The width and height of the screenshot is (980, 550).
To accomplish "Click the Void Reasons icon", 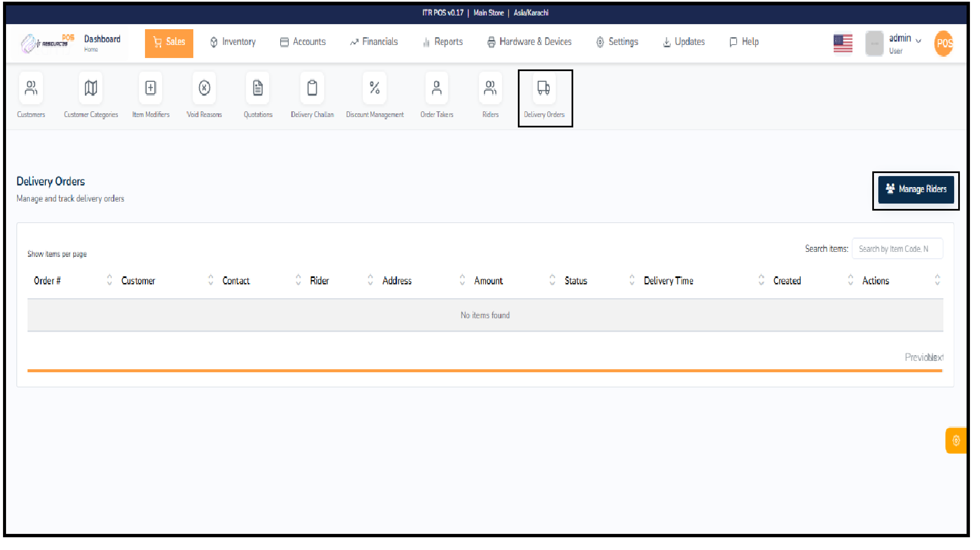I will coord(204,95).
